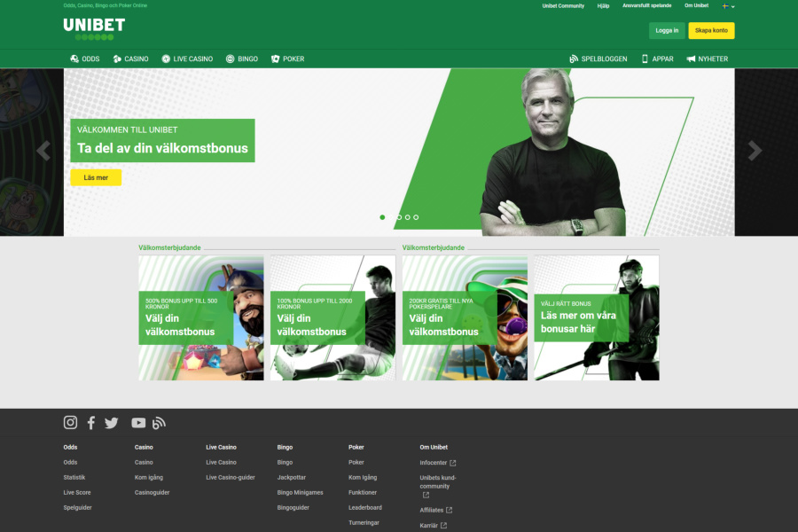Screen dimensions: 798x532
Task: Click the Funktioner footer link
Action: 363,493
